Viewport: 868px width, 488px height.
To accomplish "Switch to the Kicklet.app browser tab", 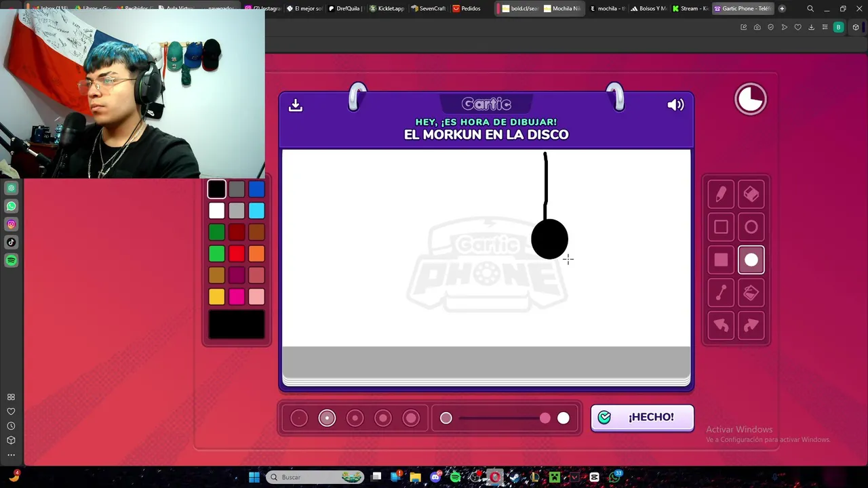I will pyautogui.click(x=387, y=9).
